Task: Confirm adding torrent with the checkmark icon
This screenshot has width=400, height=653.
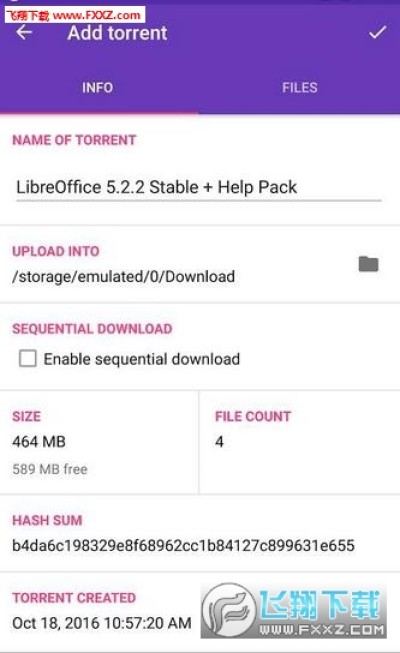Action: pyautogui.click(x=378, y=32)
